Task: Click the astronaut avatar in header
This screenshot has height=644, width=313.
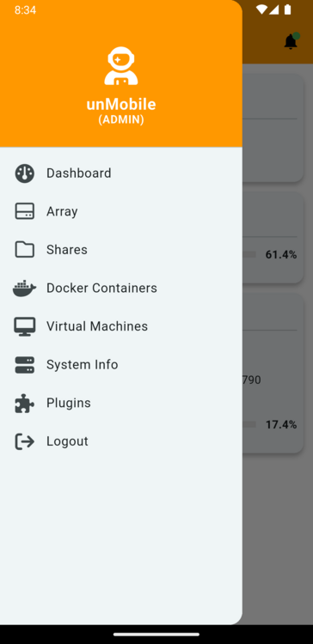Action: click(x=121, y=66)
